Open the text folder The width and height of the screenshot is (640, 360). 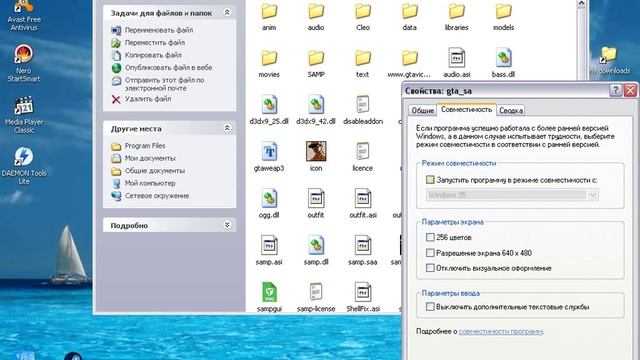click(363, 64)
